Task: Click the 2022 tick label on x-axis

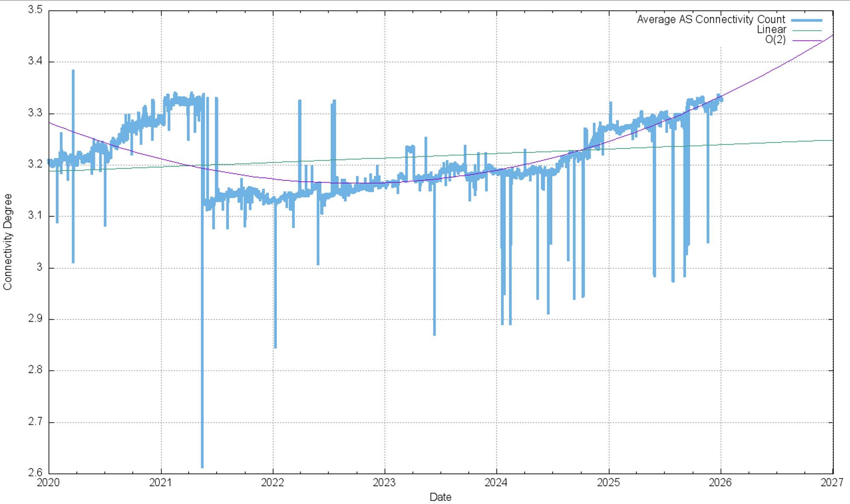Action: (273, 482)
